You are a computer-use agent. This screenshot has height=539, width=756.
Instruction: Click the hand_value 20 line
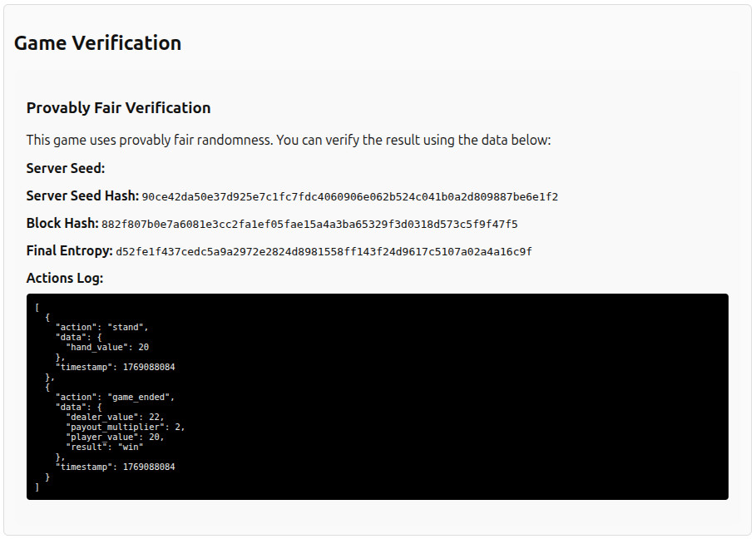pos(107,347)
